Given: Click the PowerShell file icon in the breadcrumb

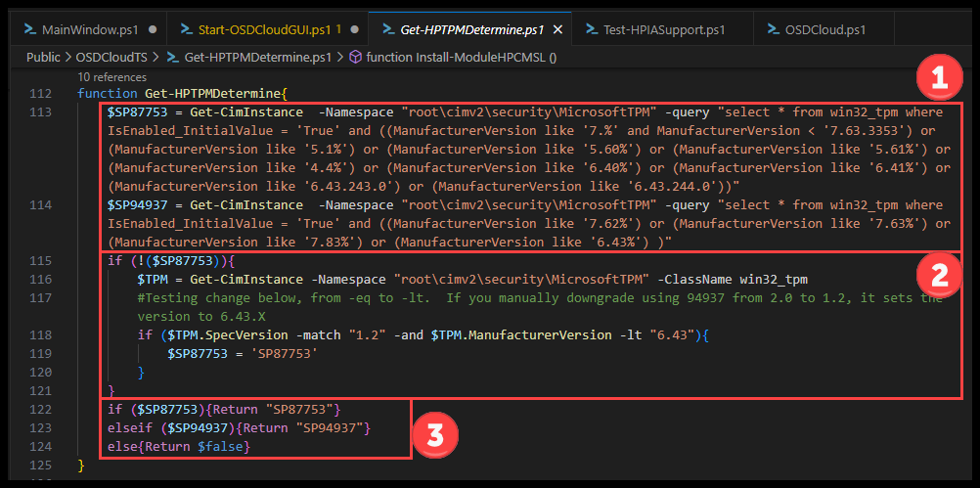Looking at the screenshot, I should coord(173,57).
